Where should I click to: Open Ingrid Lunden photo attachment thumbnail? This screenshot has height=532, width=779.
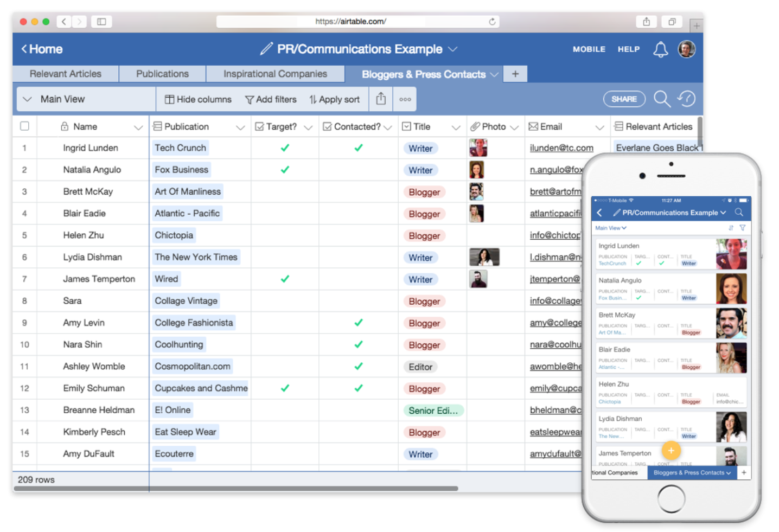point(478,148)
